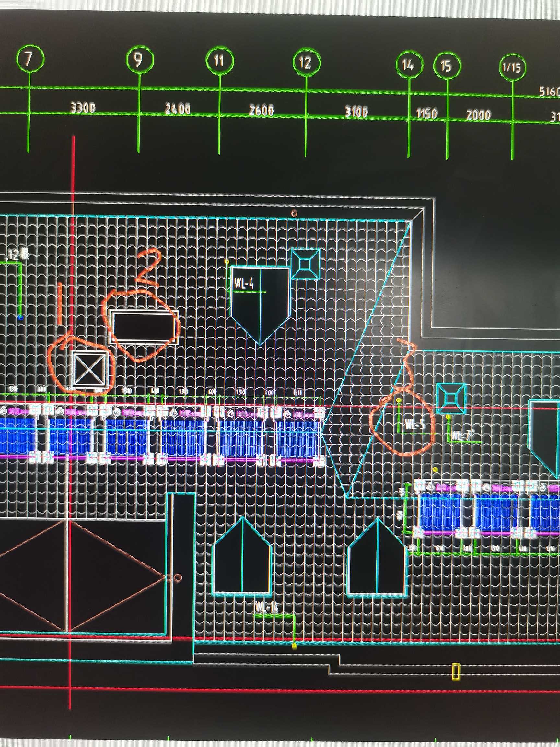
Task: Select axis bubble number 14
Action: click(409, 65)
